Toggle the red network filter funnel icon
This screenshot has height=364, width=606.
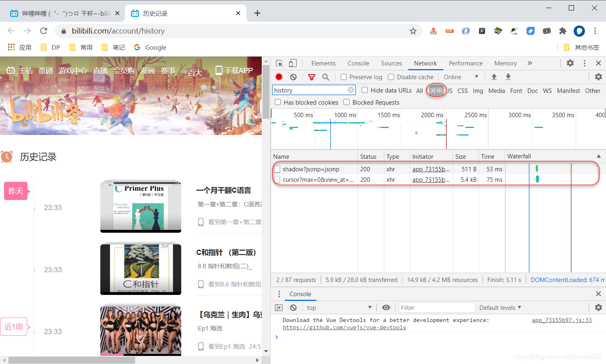tap(311, 77)
